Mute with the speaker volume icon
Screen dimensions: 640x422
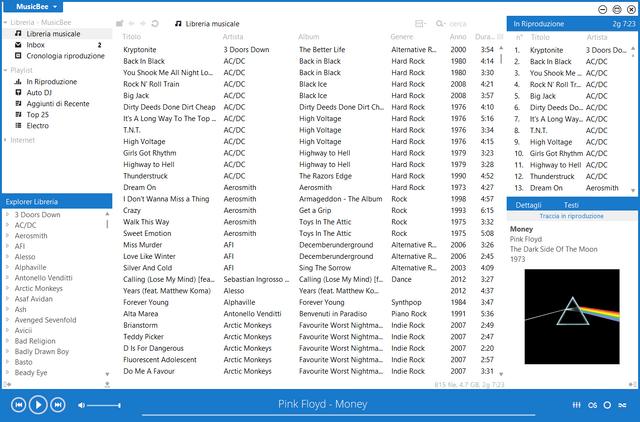click(82, 405)
